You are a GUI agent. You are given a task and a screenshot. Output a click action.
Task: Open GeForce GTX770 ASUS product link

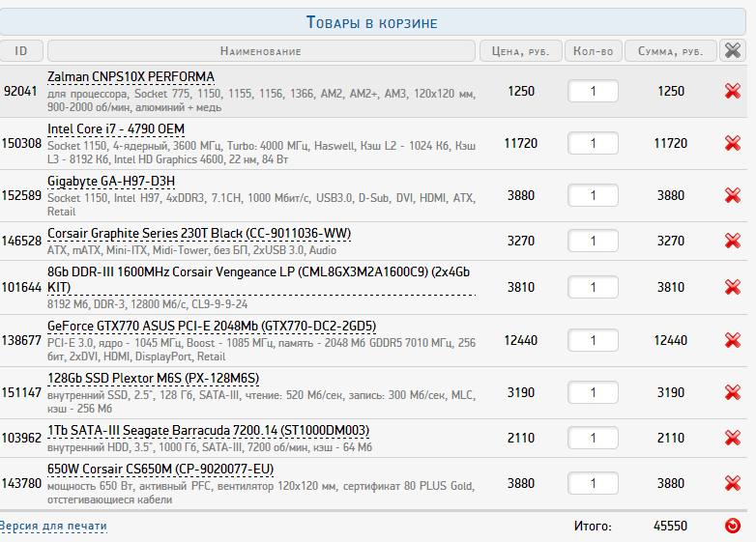coord(212,327)
